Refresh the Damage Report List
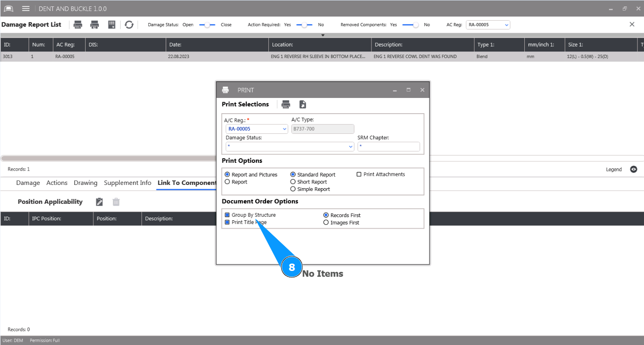Image resolution: width=644 pixels, height=345 pixels. coord(129,25)
